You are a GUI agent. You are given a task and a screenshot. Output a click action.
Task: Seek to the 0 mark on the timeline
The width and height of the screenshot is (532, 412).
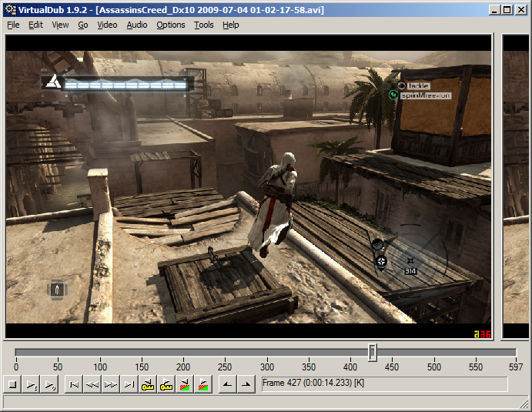click(x=16, y=367)
